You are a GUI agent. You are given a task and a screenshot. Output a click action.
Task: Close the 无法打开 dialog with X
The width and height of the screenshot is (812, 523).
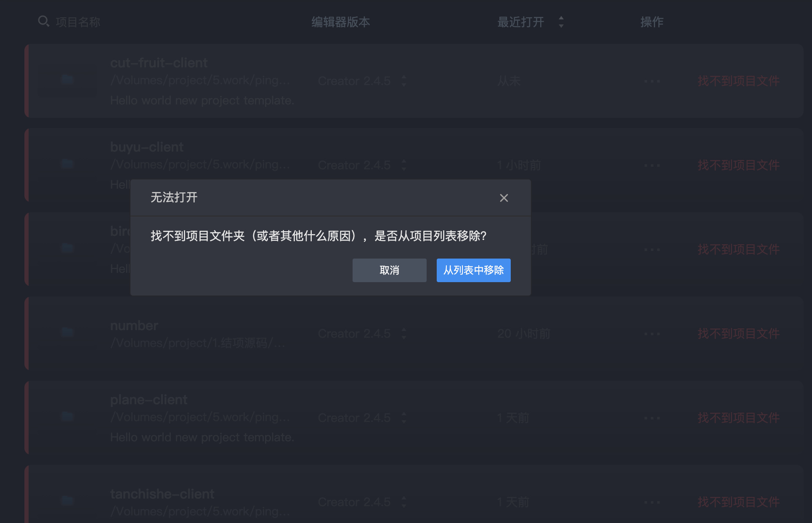pyautogui.click(x=504, y=198)
